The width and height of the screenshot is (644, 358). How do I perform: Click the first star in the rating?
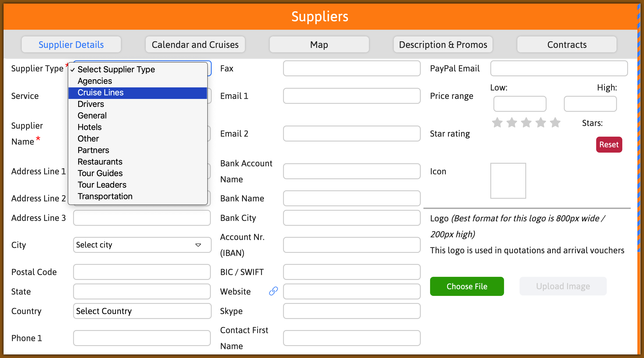click(497, 122)
